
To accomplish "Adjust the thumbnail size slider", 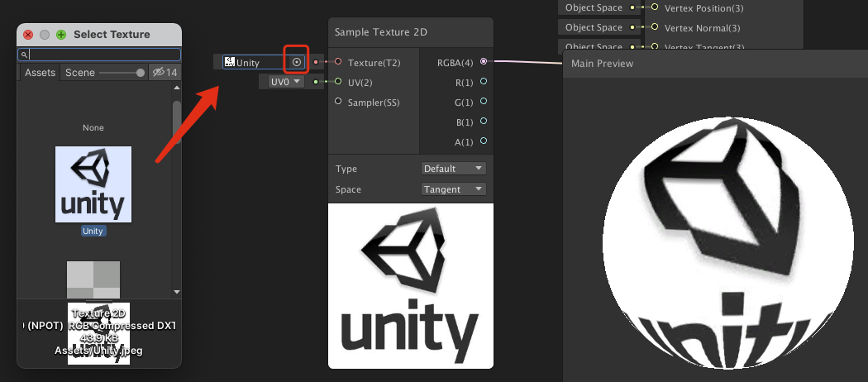I will pyautogui.click(x=122, y=73).
